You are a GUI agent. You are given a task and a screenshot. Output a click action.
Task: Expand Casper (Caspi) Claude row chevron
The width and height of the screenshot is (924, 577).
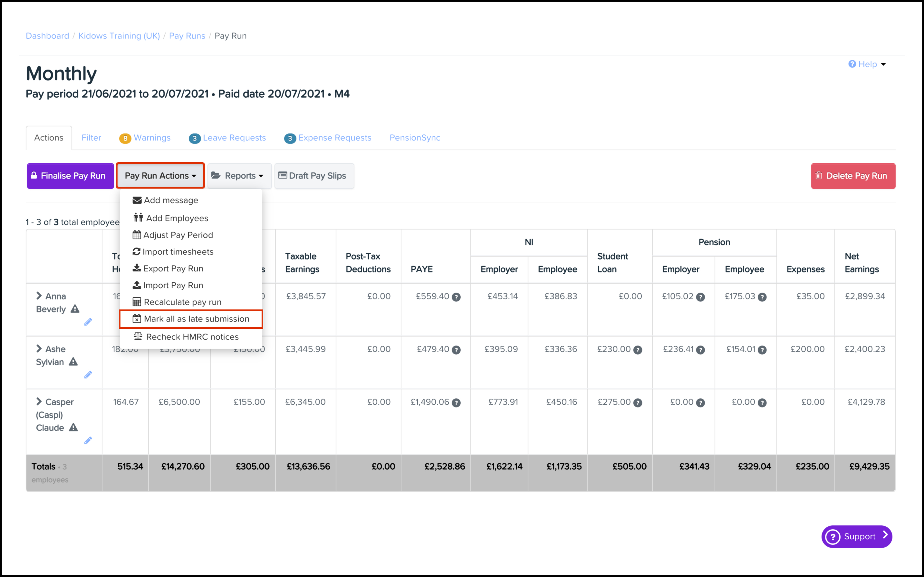point(39,401)
